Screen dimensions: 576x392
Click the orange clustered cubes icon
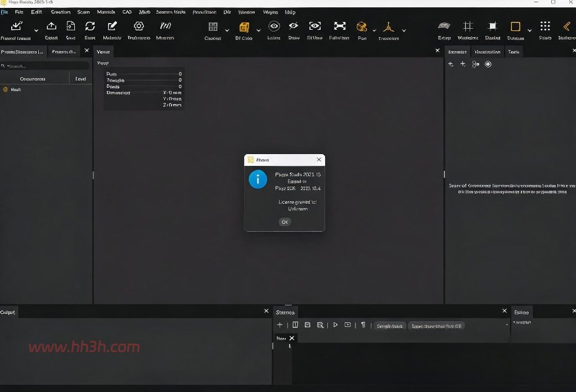point(362,26)
